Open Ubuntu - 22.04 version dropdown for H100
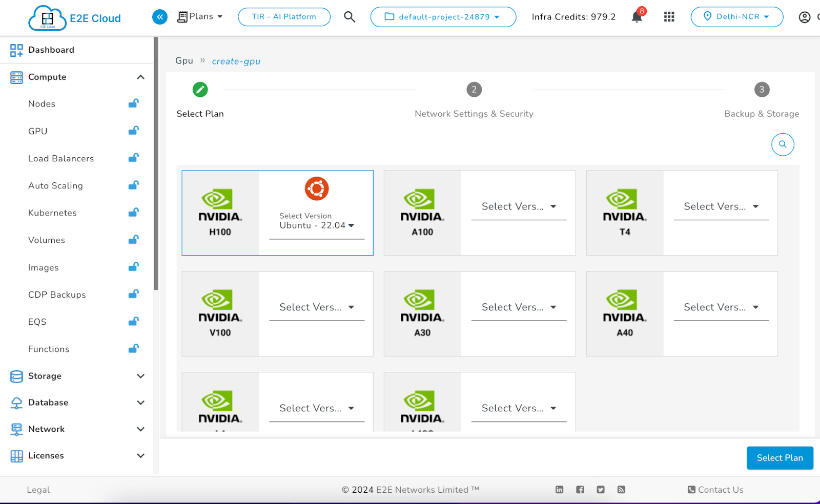Viewport: 820px width, 504px height. point(317,225)
